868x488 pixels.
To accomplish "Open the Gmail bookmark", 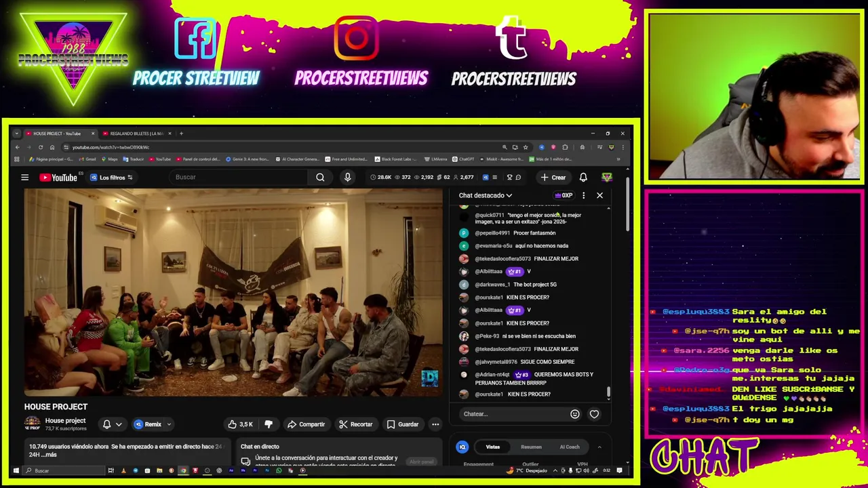I will pyautogui.click(x=87, y=159).
